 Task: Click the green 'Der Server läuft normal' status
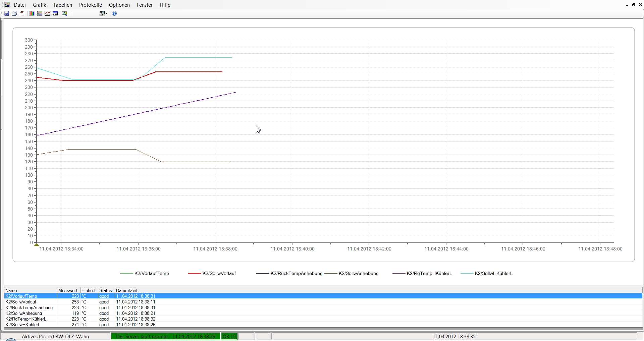[x=166, y=337]
